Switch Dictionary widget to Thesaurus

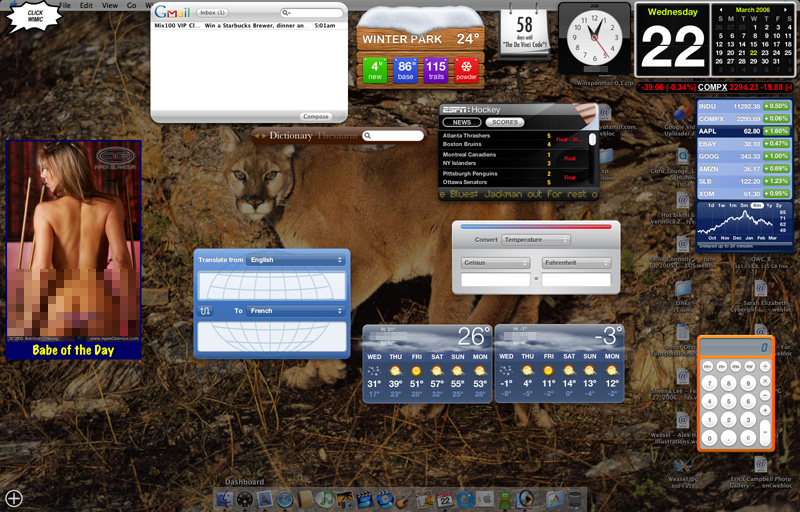click(x=337, y=136)
